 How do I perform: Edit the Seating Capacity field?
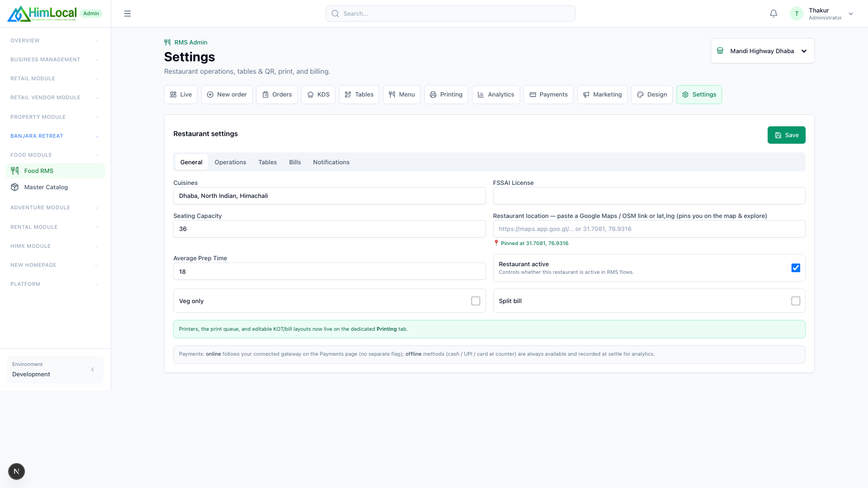[x=329, y=229]
